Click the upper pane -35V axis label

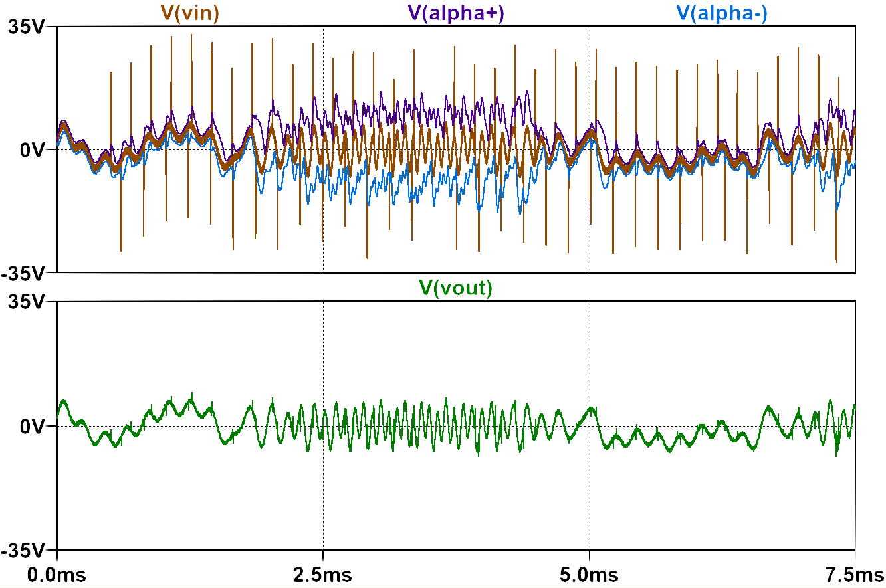pyautogui.click(x=23, y=273)
